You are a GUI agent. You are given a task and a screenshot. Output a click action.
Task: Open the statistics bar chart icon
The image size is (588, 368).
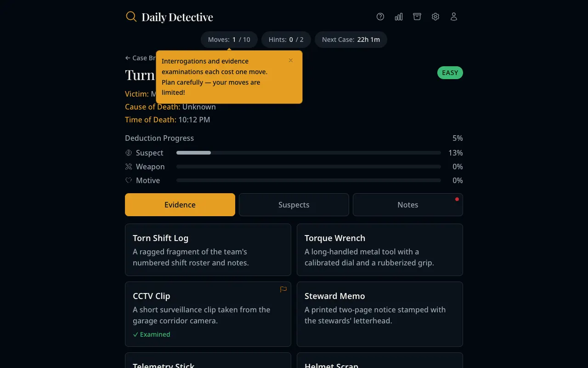[x=399, y=17]
